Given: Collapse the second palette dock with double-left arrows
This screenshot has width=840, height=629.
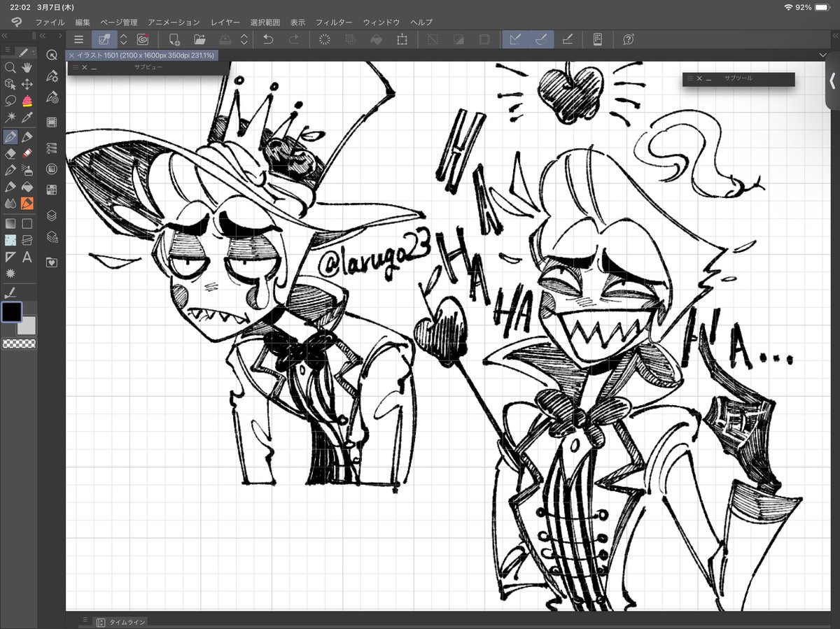Looking at the screenshot, I should [43, 36].
